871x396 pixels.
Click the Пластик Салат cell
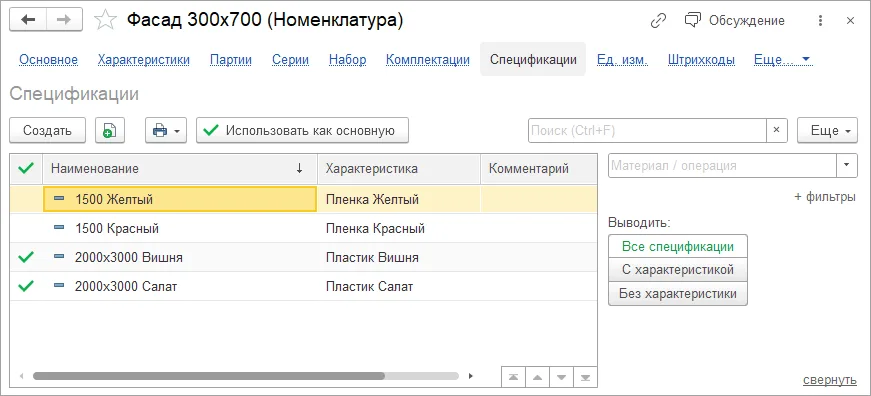[399, 287]
